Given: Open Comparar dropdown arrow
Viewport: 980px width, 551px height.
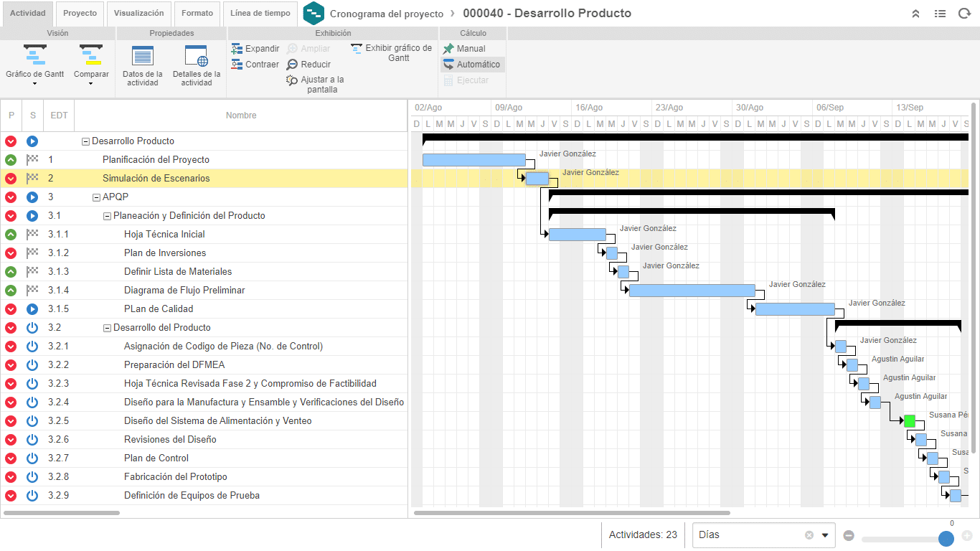Looking at the screenshot, I should [x=91, y=84].
